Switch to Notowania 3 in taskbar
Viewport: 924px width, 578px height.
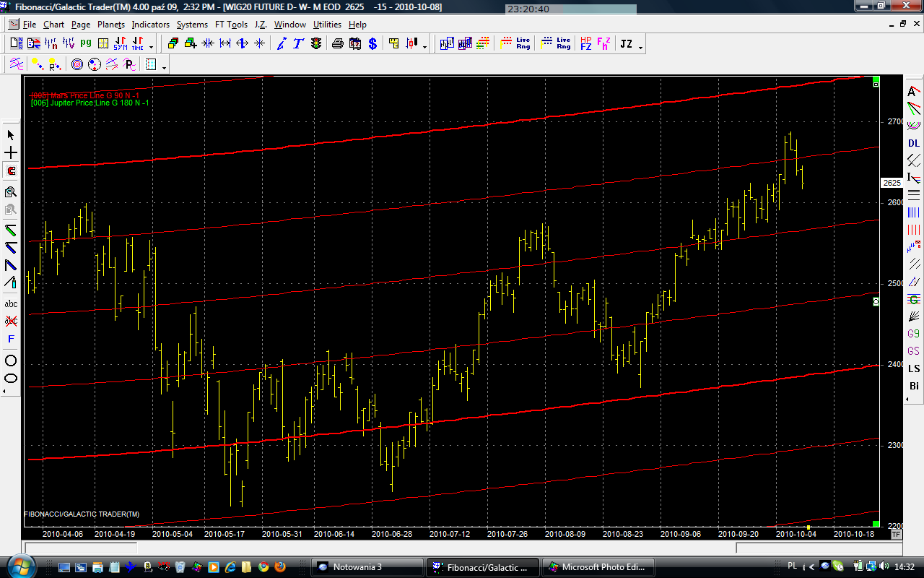[367, 567]
